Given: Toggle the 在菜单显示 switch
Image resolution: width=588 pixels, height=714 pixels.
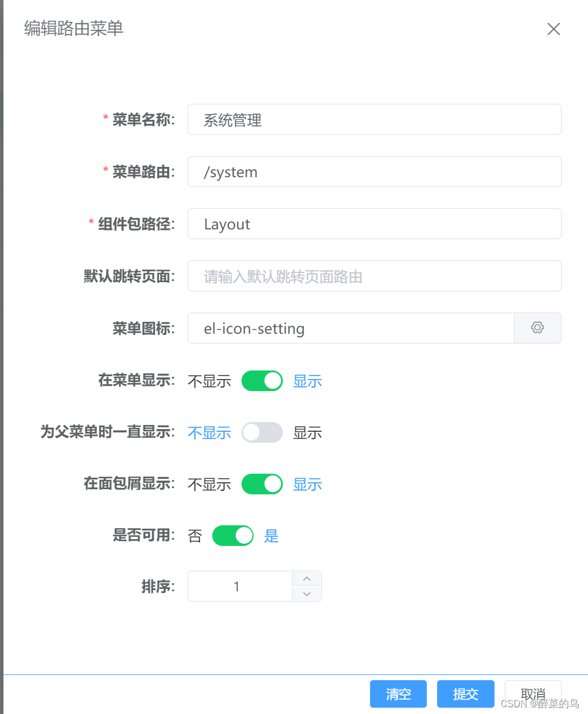Looking at the screenshot, I should click(262, 381).
